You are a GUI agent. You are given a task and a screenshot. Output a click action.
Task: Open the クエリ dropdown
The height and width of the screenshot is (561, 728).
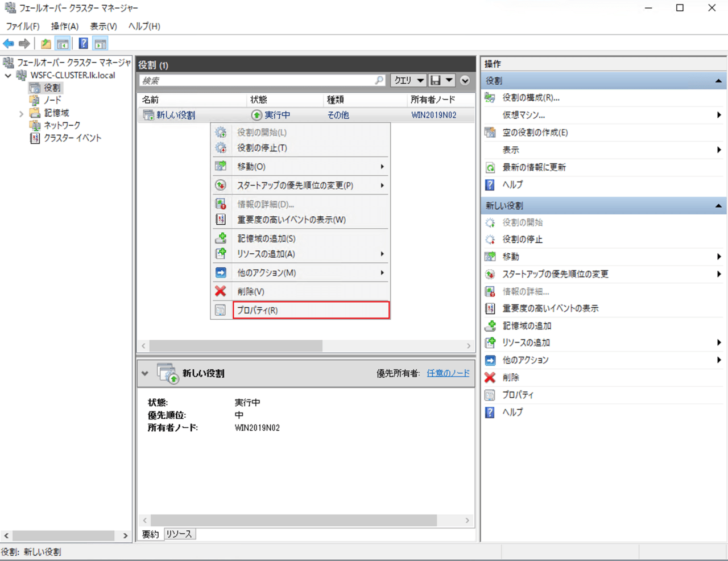[x=409, y=80]
